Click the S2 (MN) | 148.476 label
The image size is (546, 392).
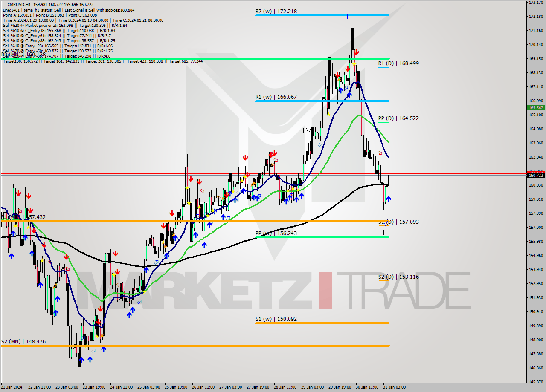[23, 342]
